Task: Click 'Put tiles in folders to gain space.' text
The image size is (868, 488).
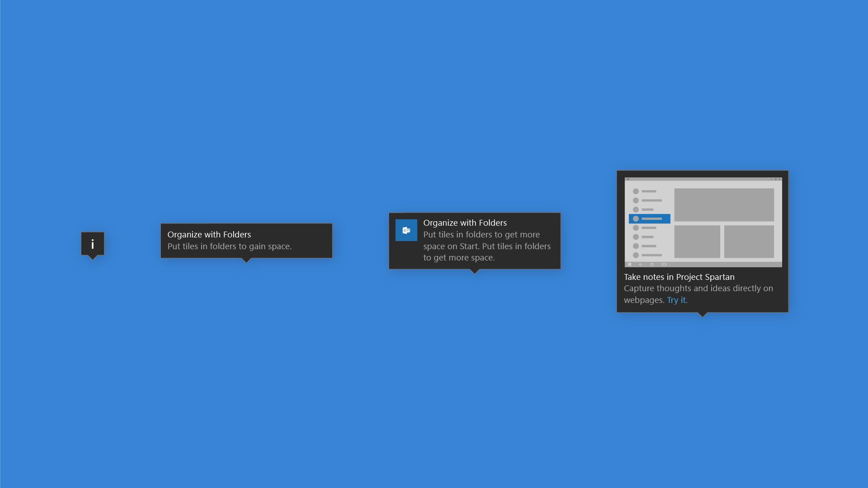Action: pyautogui.click(x=230, y=246)
